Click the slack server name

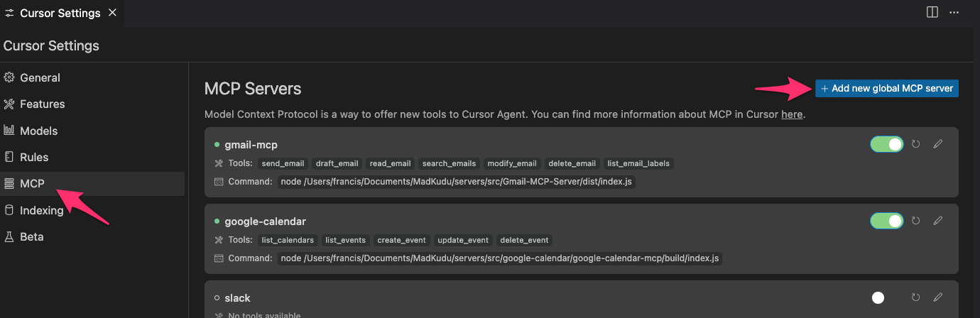(237, 298)
